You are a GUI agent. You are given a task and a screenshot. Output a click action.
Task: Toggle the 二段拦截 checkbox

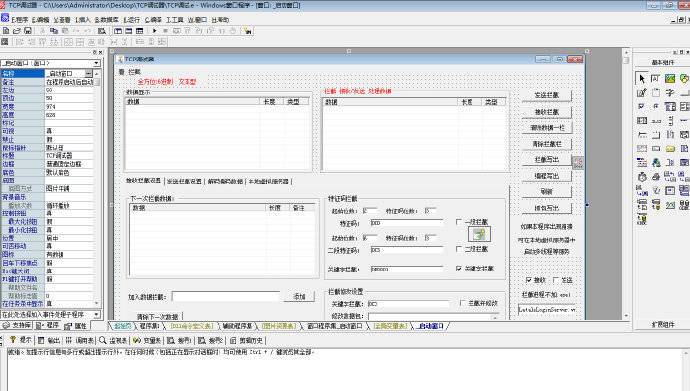[459, 249]
